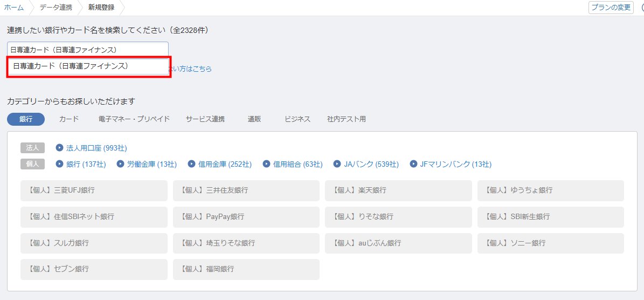Screen dimensions: 644x300
Task: Open 信用金庫 (252社) link
Action: [x=225, y=164]
